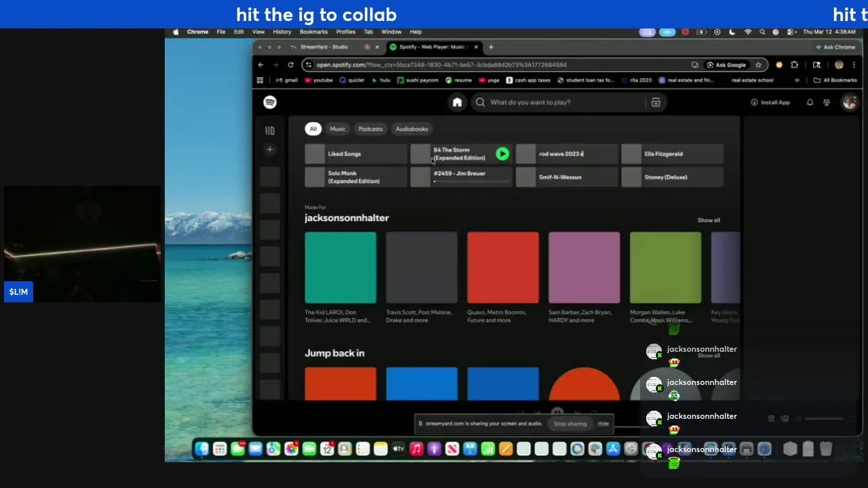Screen dimensions: 868x488
Task: Open the Ella Fitzgerald shortcut tile
Action: click(672, 154)
